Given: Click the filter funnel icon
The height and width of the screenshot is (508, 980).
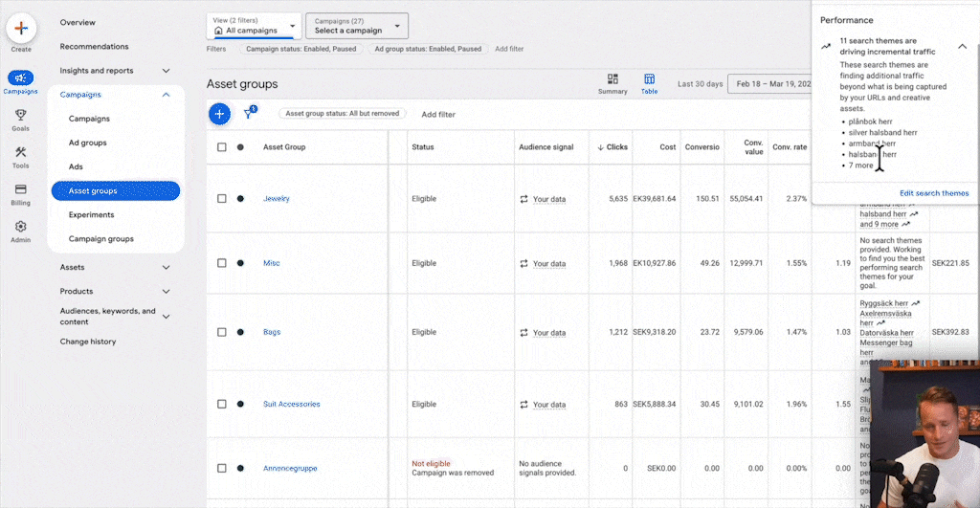Looking at the screenshot, I should pos(248,114).
